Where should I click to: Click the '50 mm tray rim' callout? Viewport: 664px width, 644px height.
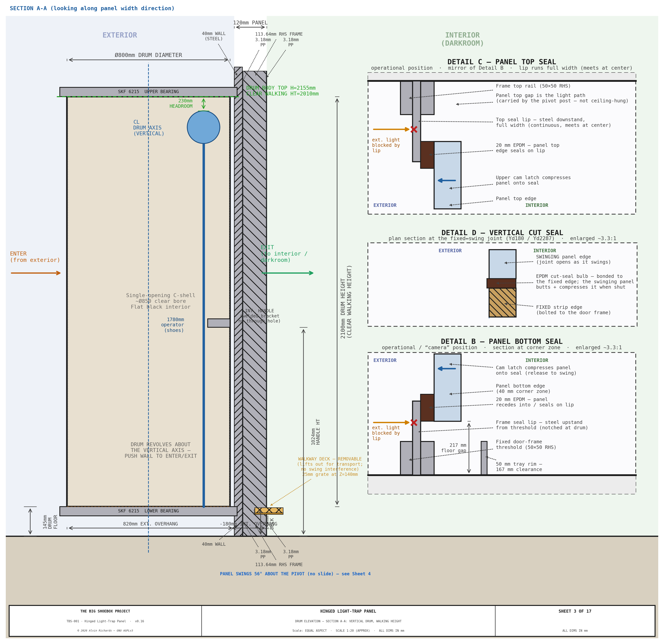(519, 467)
